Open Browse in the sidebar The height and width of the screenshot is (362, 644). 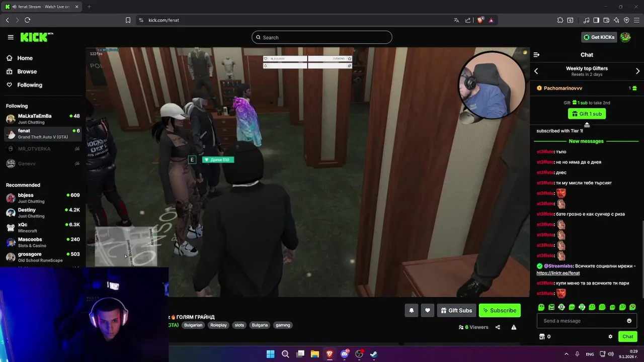tap(27, 71)
